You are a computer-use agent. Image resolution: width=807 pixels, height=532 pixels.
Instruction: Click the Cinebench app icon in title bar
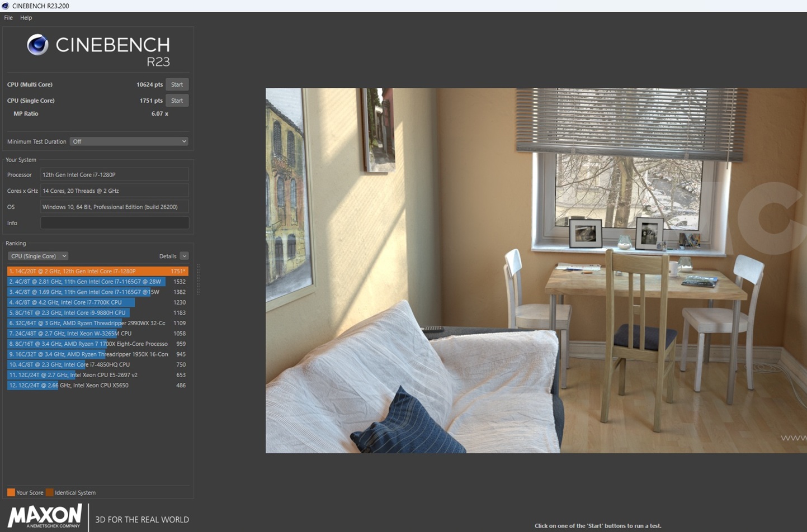click(x=6, y=6)
